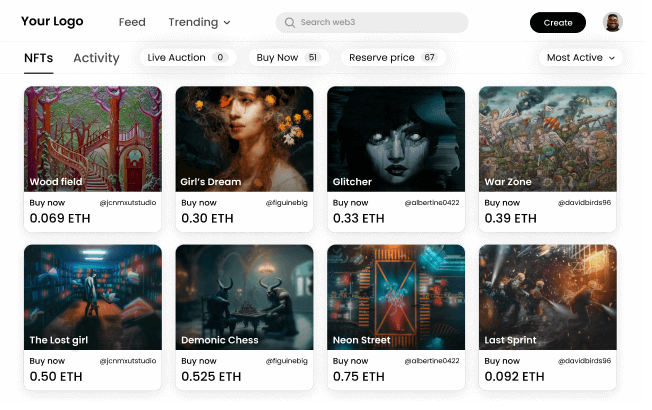This screenshot has height=410, width=652.
Task: Toggle the Reserve price filter
Action: click(x=393, y=57)
